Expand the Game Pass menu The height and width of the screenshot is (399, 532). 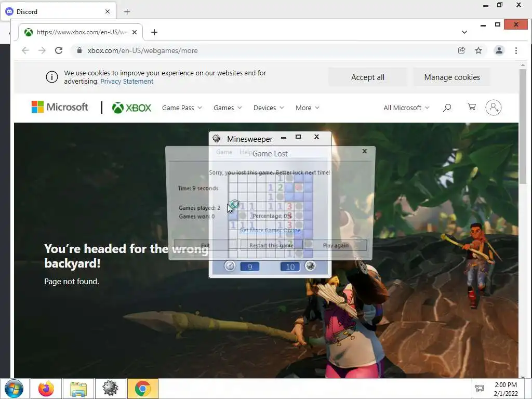tap(182, 108)
